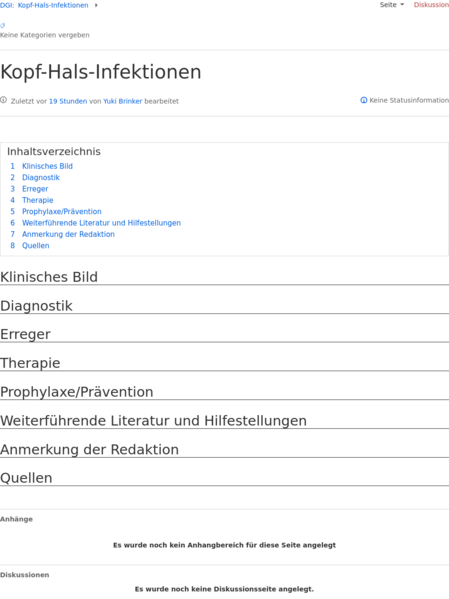Open the Seite dropdown menu

click(x=392, y=5)
